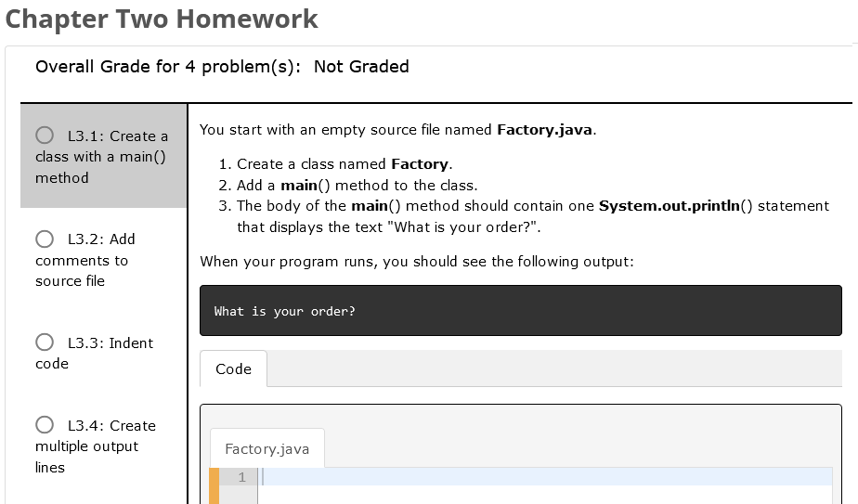
Task: Click the L3.4 problem status circle
Action: (x=45, y=425)
